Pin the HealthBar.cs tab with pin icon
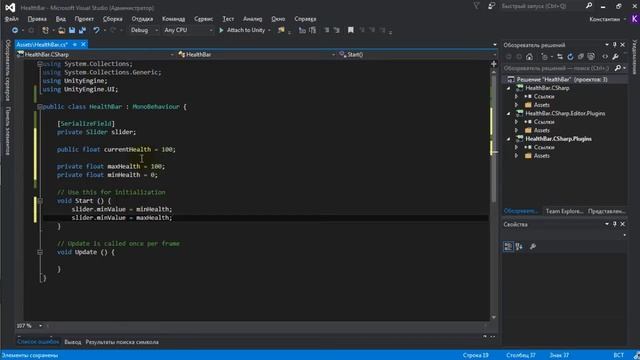The height and width of the screenshot is (360, 640). pos(75,44)
